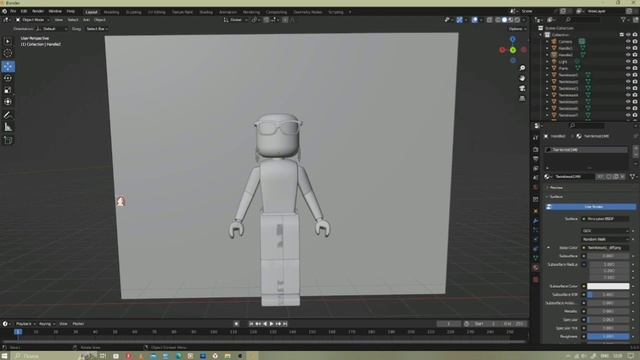Select the Measure tool
The image size is (640, 360).
[x=8, y=127]
